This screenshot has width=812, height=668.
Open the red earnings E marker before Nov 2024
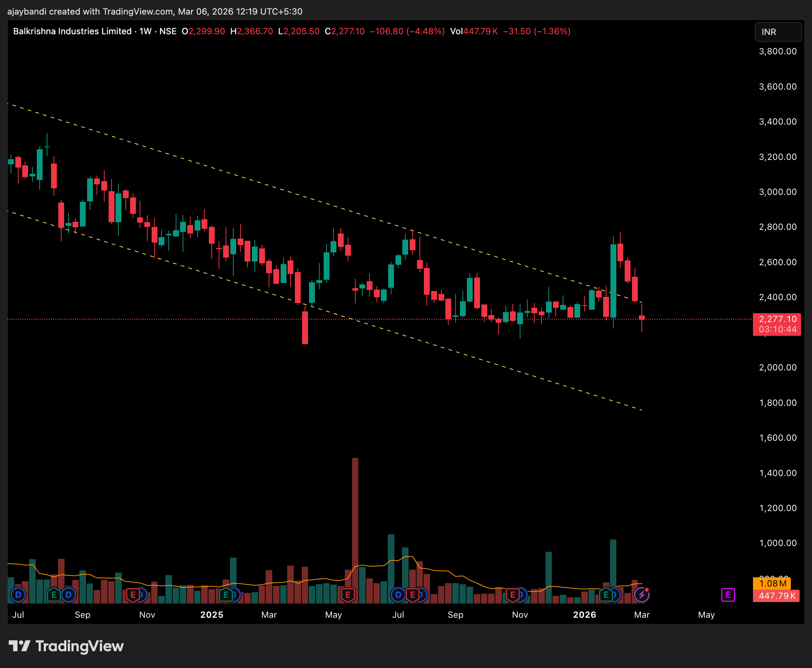133,595
